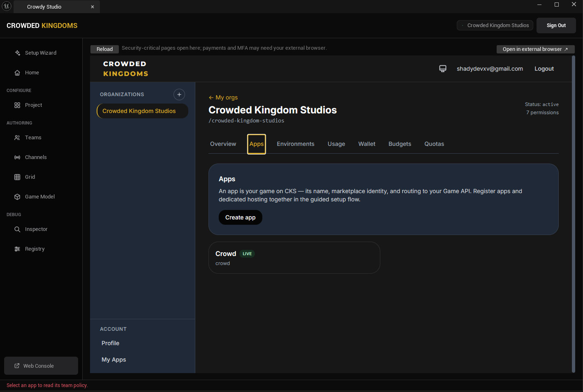Viewport: 583px width, 392px height.
Task: Click the Inspector label in the sidebar
Action: pos(36,229)
